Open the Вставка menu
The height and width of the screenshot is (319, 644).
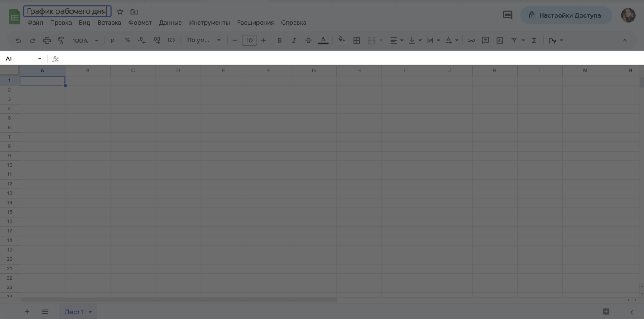tap(109, 23)
